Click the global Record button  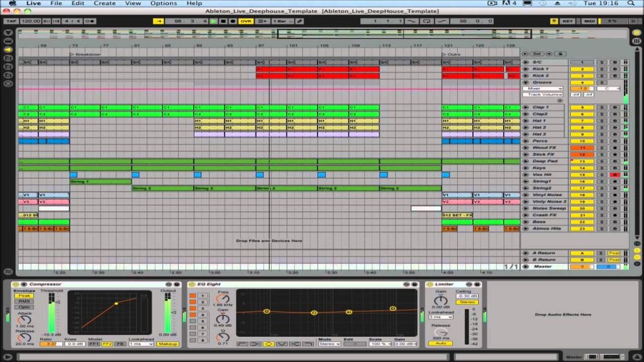[x=233, y=21]
